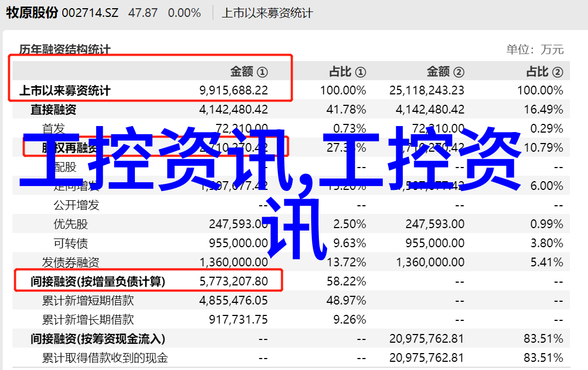Click the 累计新增长期借款 row label

[x=88, y=320]
